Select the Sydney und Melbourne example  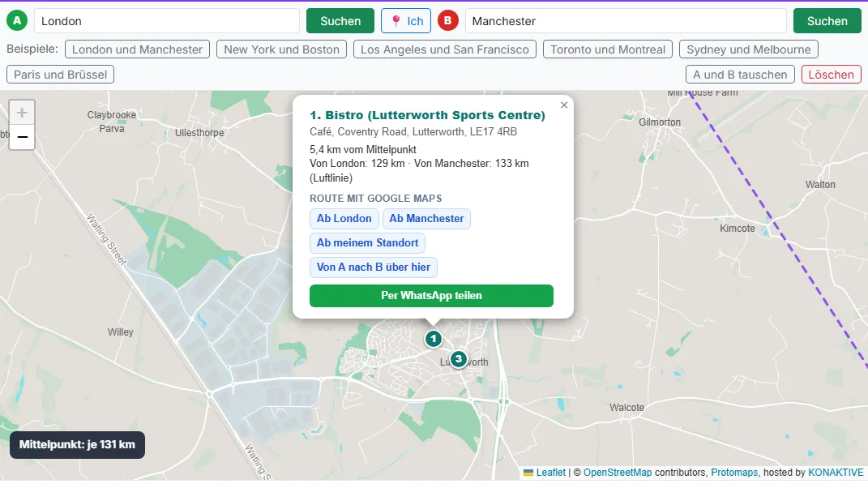coord(748,49)
